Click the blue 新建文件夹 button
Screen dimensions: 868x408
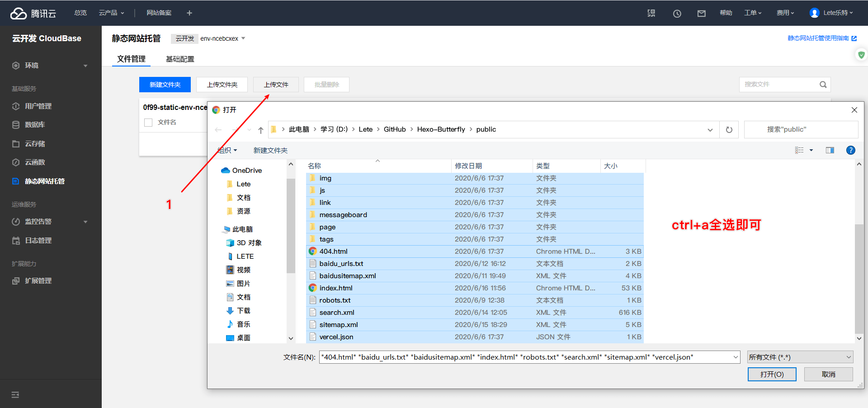(x=165, y=85)
